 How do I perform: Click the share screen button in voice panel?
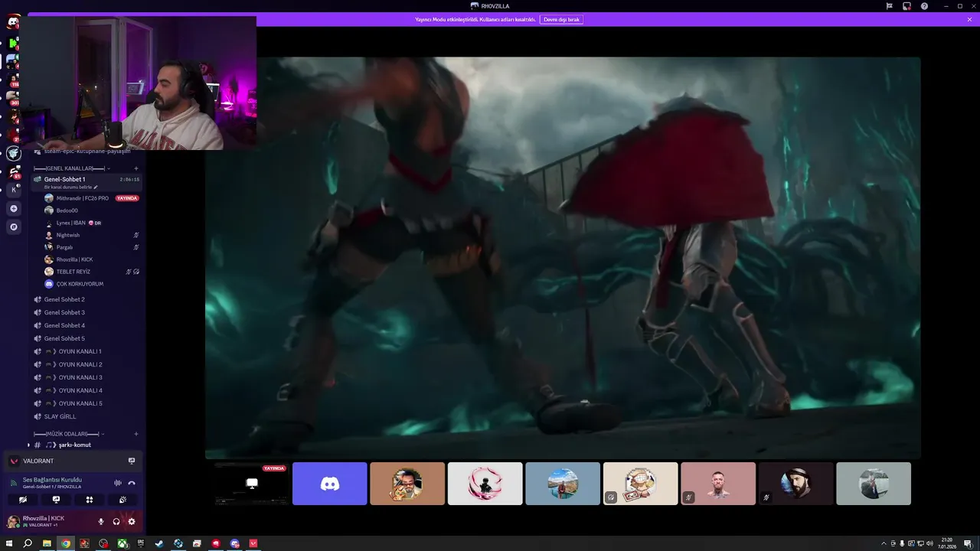[56, 499]
